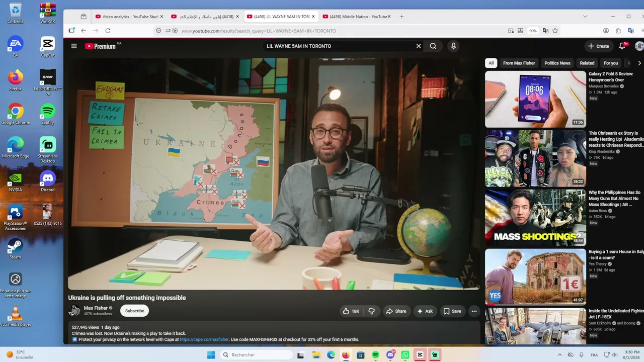Viewport: 644px width, 362px height.
Task: Reload the page in Firefox
Action: pos(108,31)
